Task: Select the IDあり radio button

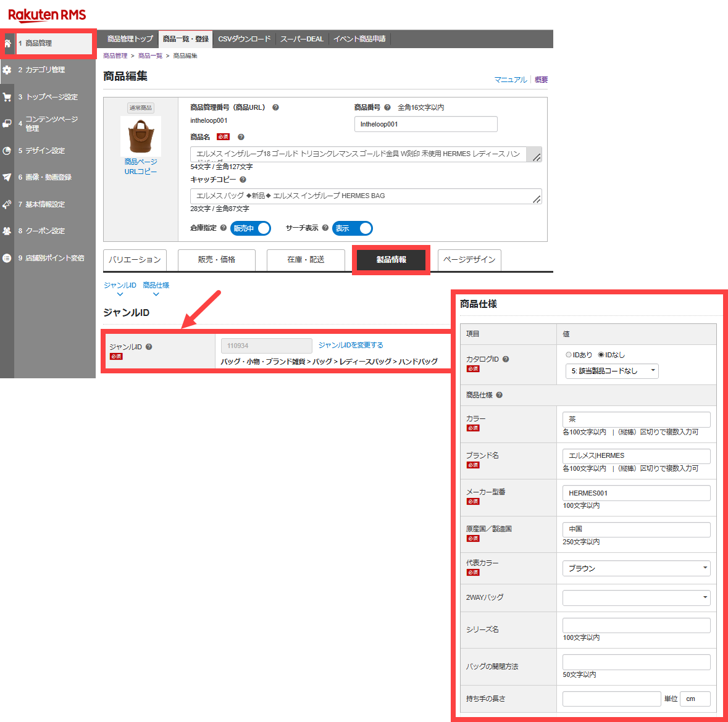Action: point(568,355)
